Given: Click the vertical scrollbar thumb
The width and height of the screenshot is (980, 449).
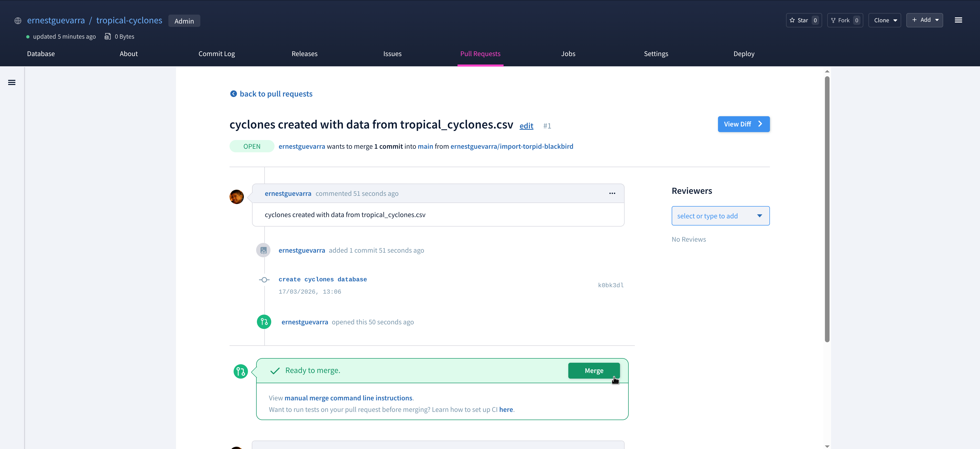Looking at the screenshot, I should [x=827, y=209].
